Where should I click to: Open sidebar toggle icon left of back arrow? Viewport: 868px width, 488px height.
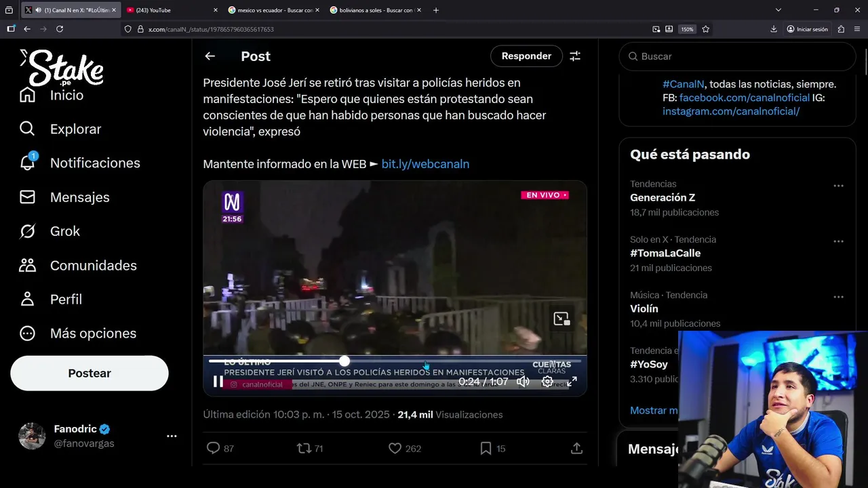pos(11,29)
